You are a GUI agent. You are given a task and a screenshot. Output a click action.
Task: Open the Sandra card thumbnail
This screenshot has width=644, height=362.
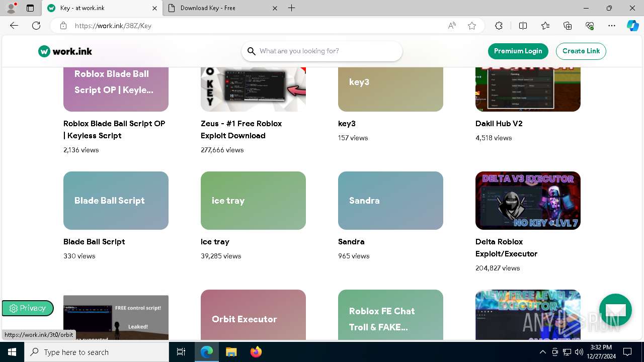(390, 201)
